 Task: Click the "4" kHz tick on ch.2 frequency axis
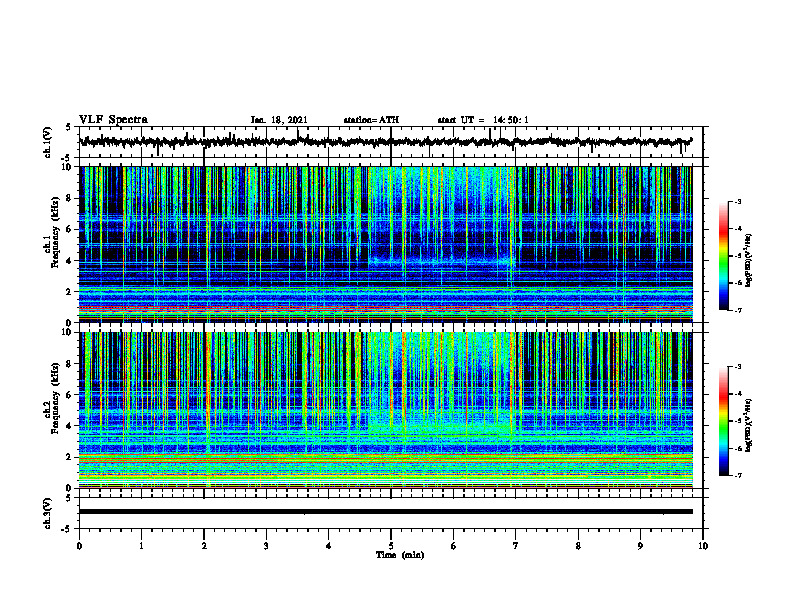click(71, 426)
